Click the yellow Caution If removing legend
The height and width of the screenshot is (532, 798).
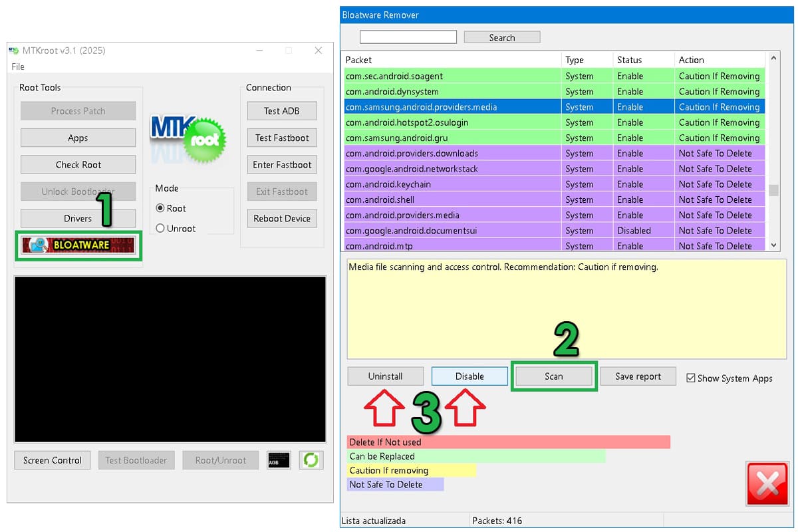point(412,470)
